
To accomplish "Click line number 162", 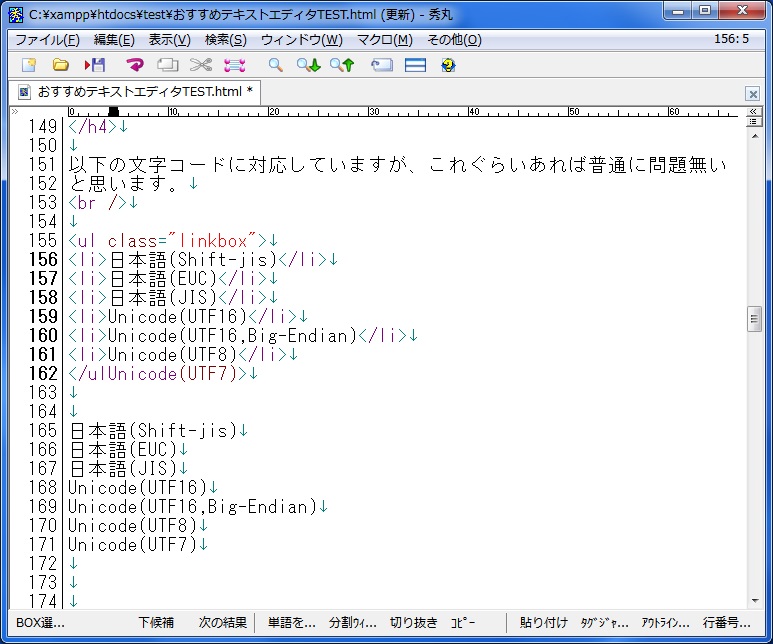I will coord(43,373).
